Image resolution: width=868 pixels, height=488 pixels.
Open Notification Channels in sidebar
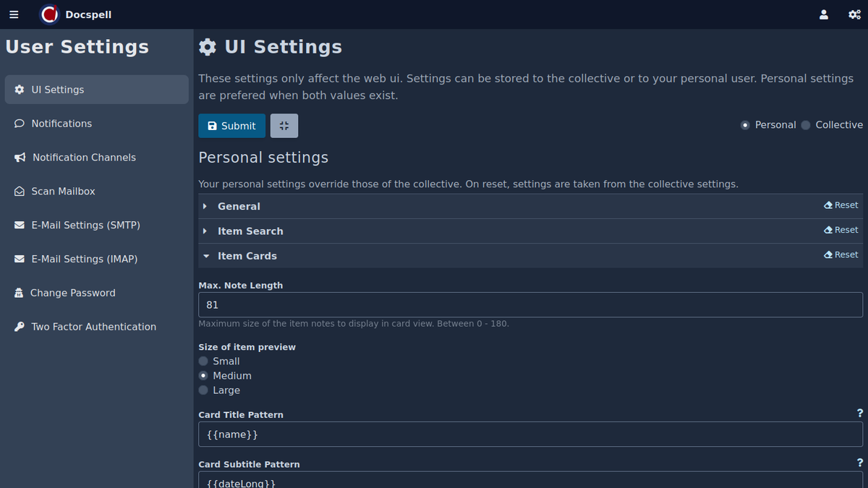tap(83, 158)
